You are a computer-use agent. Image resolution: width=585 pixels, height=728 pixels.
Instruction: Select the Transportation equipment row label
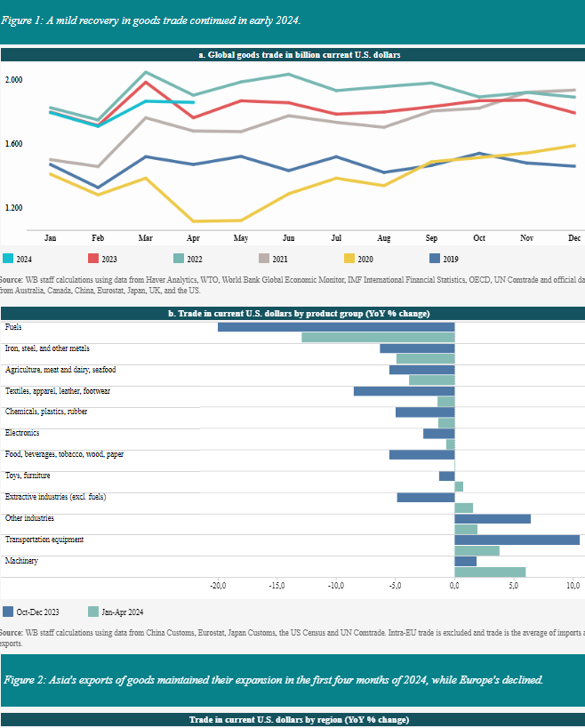click(x=44, y=540)
